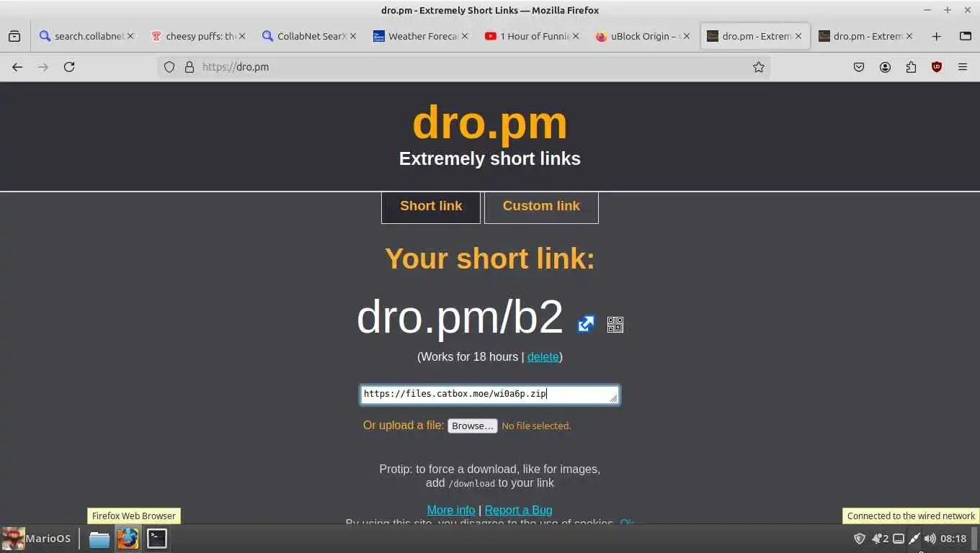The width and height of the screenshot is (980, 553).
Task: Open the Firefox account icon
Action: pos(885,67)
